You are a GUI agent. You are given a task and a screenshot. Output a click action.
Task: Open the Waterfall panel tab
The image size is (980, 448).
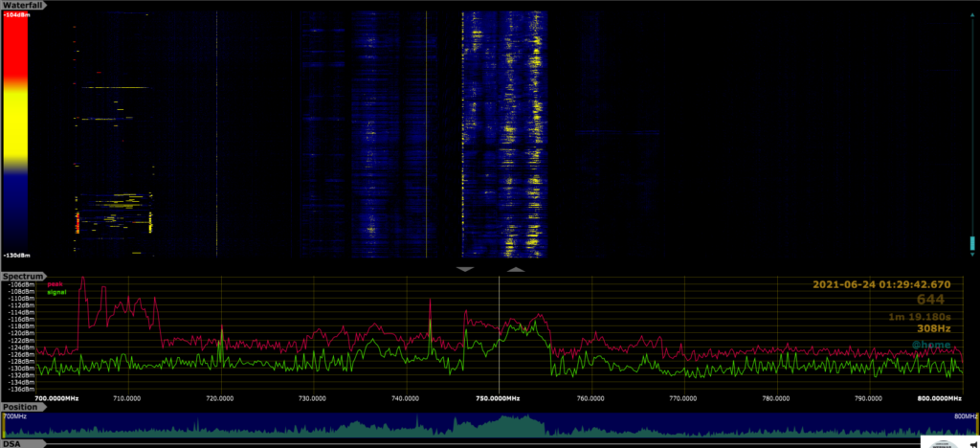pos(26,5)
